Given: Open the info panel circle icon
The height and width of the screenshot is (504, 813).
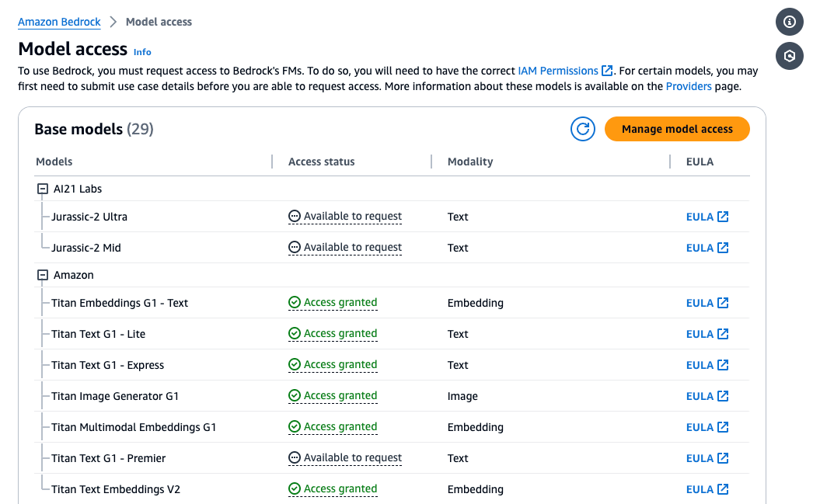Looking at the screenshot, I should [x=790, y=22].
